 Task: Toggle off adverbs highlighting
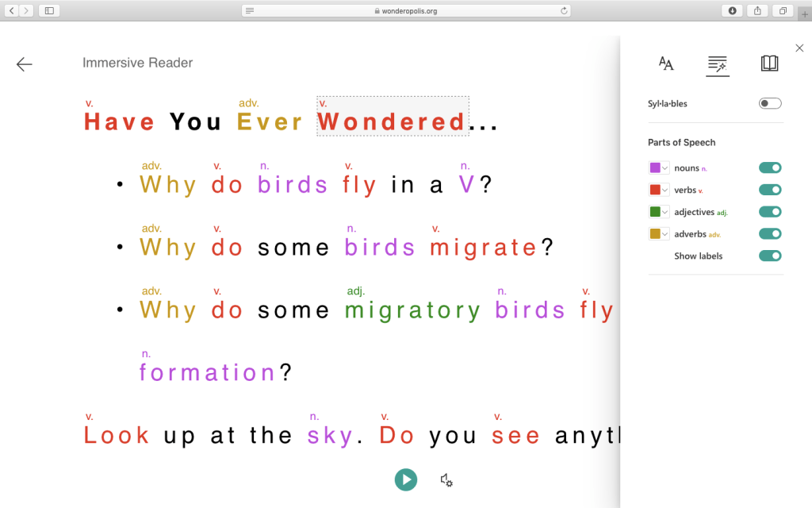[x=769, y=234]
